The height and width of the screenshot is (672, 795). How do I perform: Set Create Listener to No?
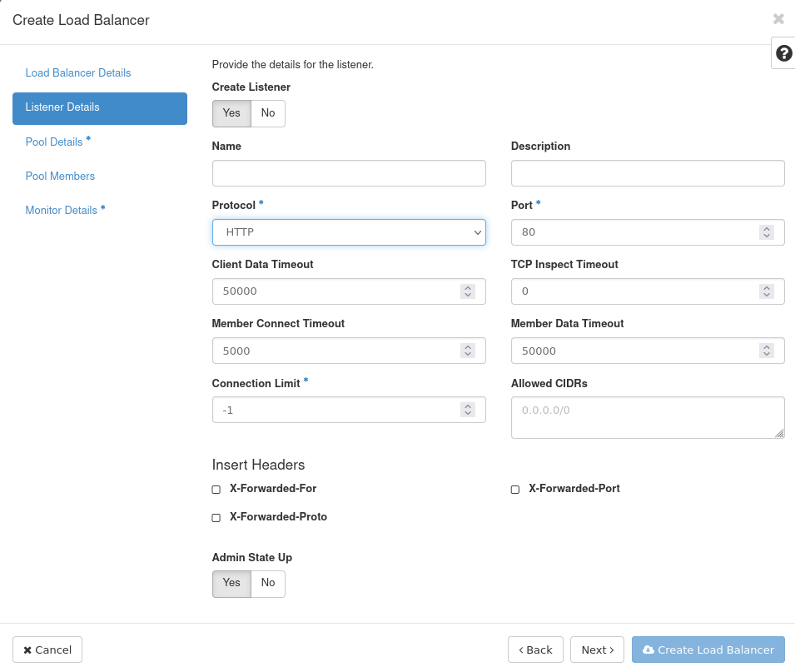pyautogui.click(x=268, y=113)
